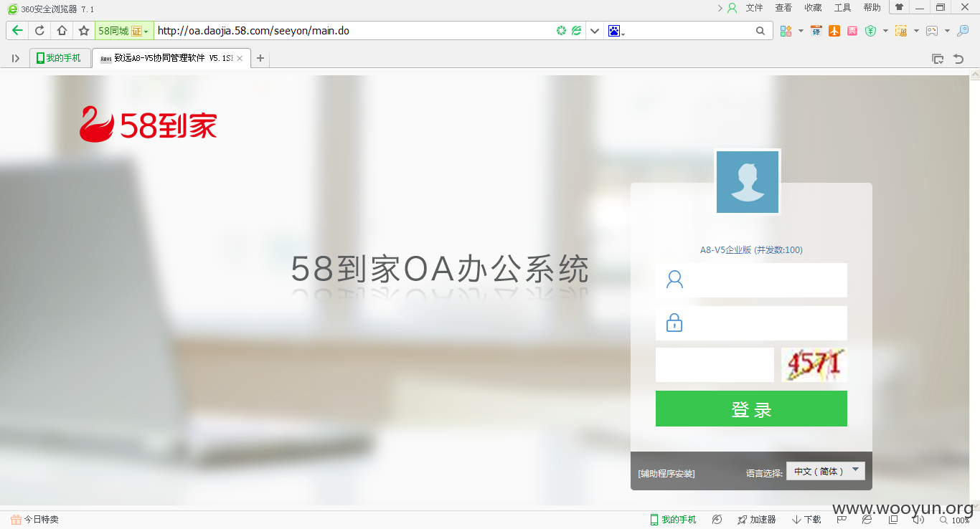The width and height of the screenshot is (980, 529).
Task: Click the username input field
Action: coord(751,280)
